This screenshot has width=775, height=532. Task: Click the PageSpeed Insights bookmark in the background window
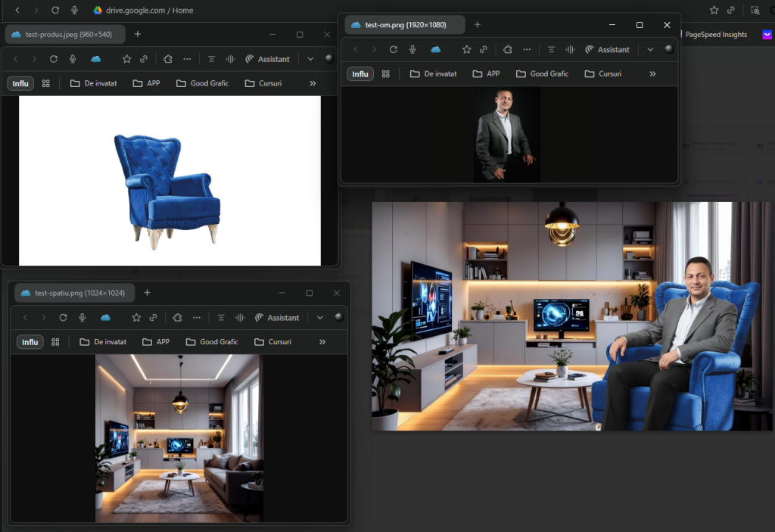click(715, 34)
